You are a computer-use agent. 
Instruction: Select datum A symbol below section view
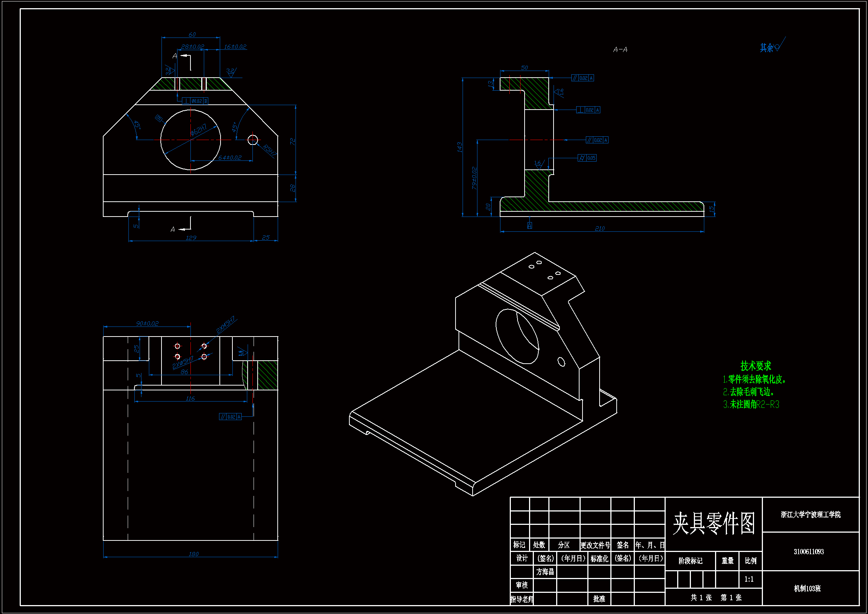click(x=530, y=225)
